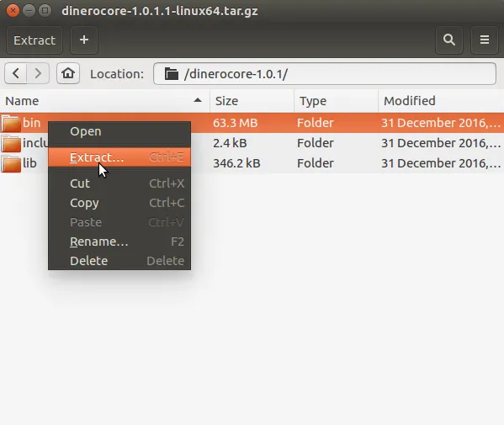Click Folder type in the 2.4 kB row
504x425 pixels.
pyautogui.click(x=316, y=143)
